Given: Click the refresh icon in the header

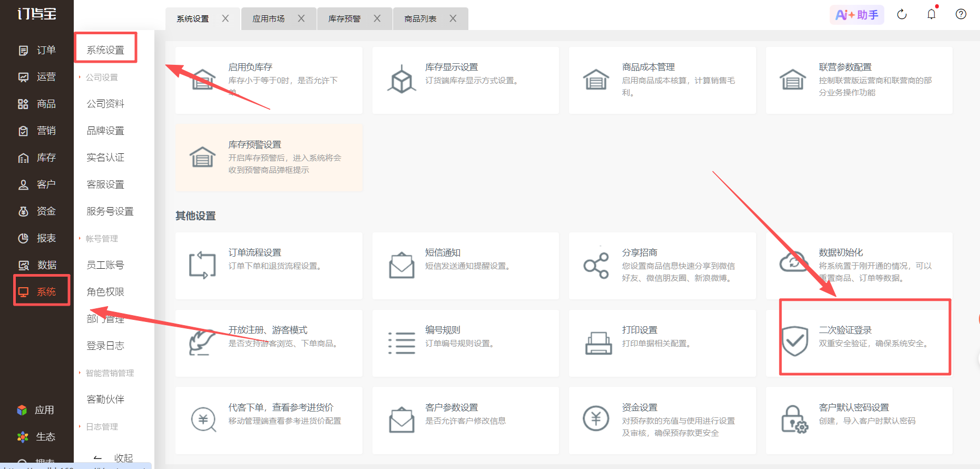Looking at the screenshot, I should (902, 14).
